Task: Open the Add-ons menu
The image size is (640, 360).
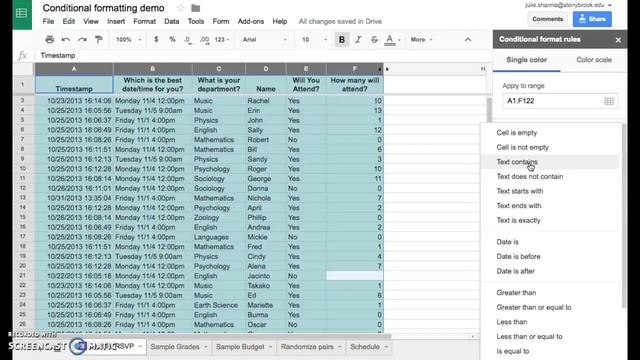Action: point(251,21)
